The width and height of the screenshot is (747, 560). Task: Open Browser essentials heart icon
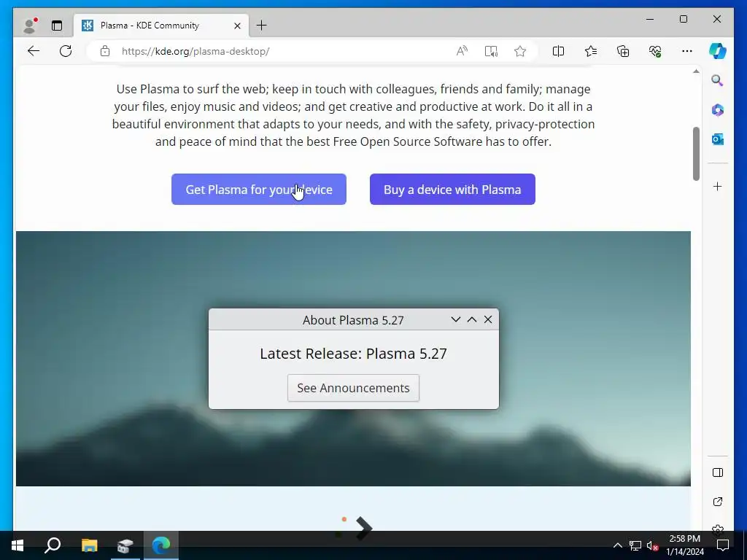tap(655, 51)
